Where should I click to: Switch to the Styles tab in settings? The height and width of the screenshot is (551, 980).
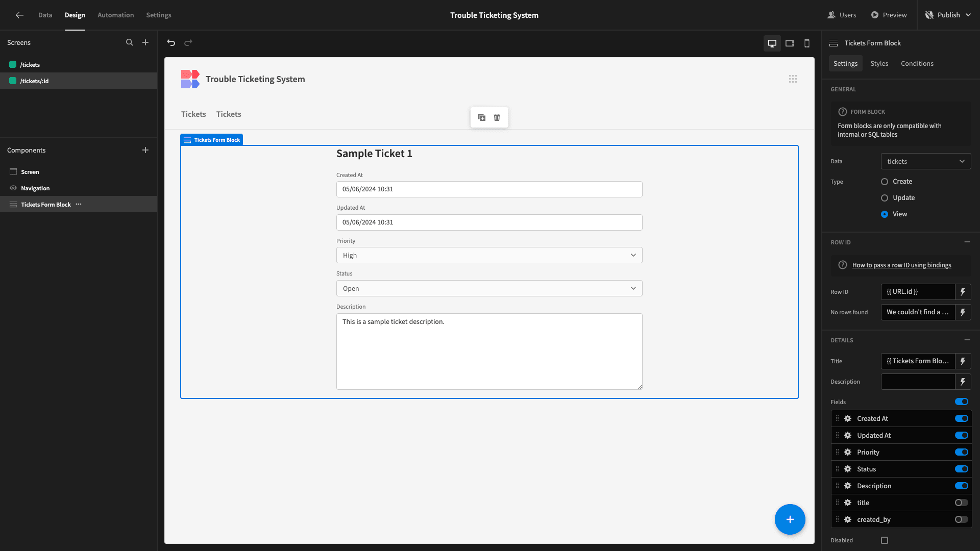pos(879,63)
